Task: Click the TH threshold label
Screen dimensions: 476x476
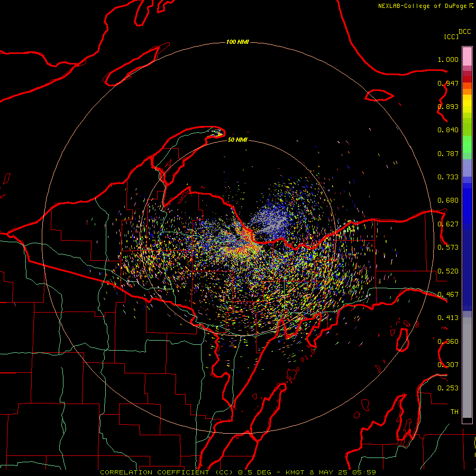Action: point(454,412)
